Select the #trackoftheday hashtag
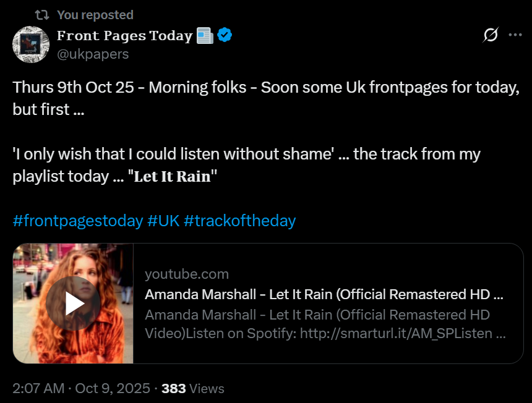 pos(239,220)
